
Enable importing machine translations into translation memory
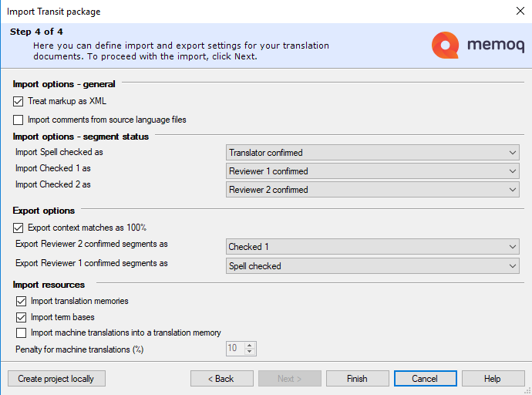click(x=22, y=333)
